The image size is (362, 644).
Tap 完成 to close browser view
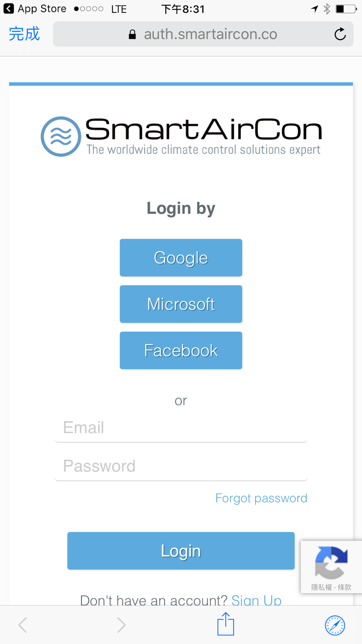tap(24, 34)
